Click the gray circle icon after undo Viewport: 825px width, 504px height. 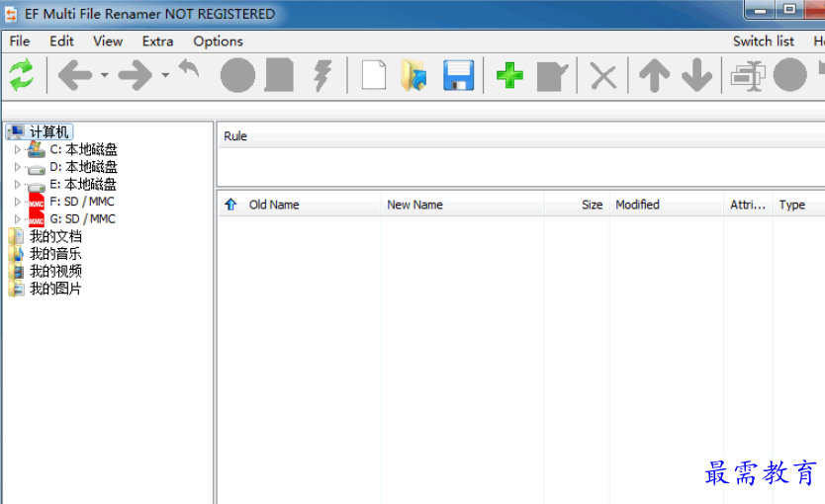tap(237, 76)
